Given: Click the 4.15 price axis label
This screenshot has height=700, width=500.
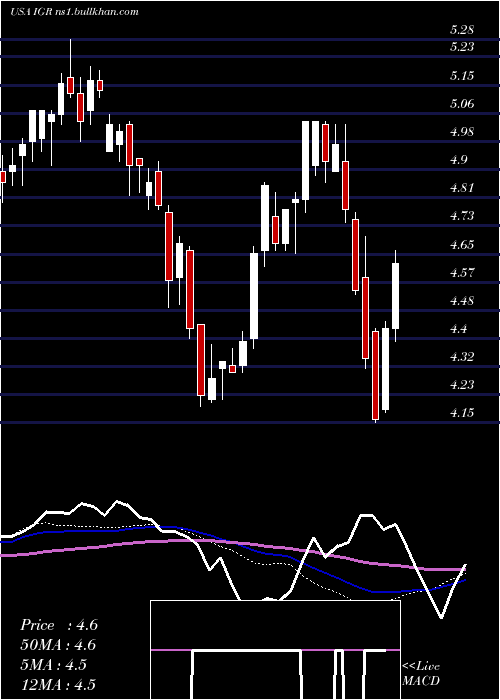Looking at the screenshot, I should pyautogui.click(x=461, y=413).
